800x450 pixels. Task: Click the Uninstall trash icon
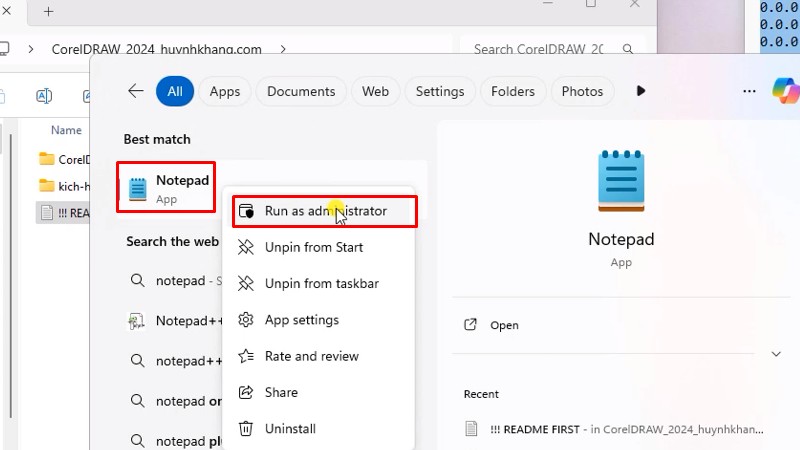[x=245, y=429]
